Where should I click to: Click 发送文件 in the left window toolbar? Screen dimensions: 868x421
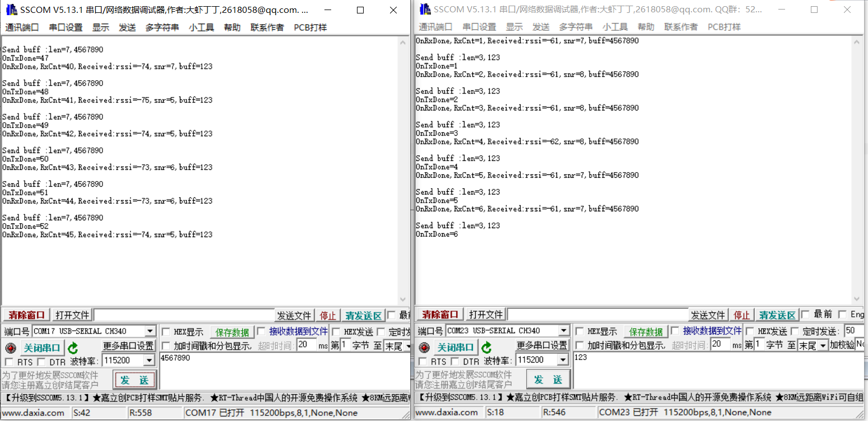pyautogui.click(x=294, y=314)
